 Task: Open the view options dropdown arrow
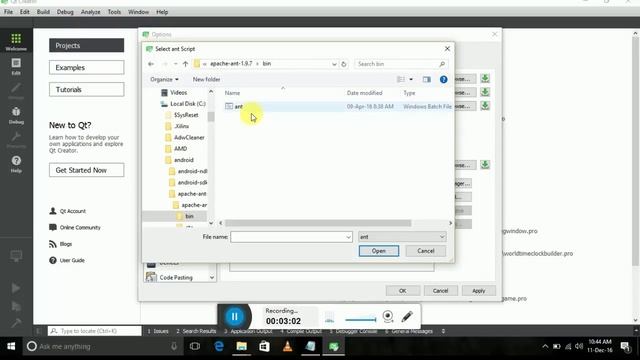point(411,80)
